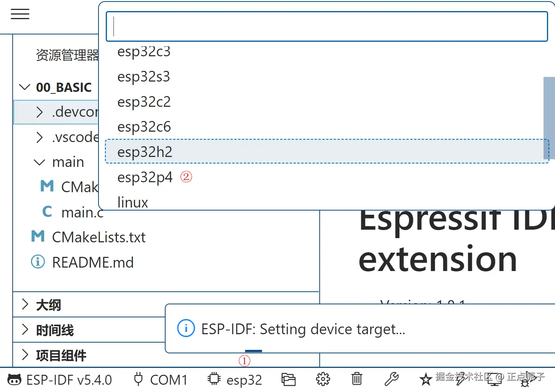Focus the target search input box
The height and width of the screenshot is (392, 555).
coord(327,26)
